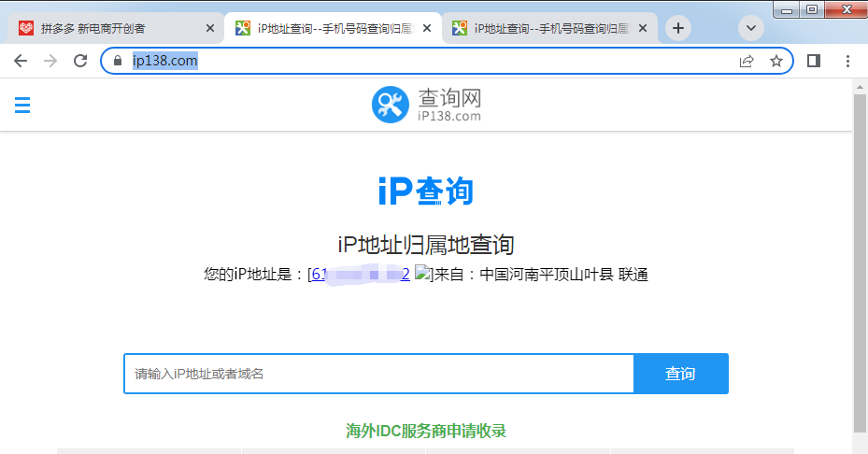
Task: Open the blurred IP address link
Action: click(x=361, y=274)
